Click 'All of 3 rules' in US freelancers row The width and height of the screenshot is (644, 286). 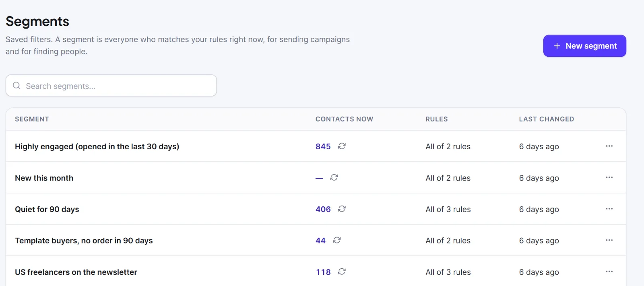[448, 272]
